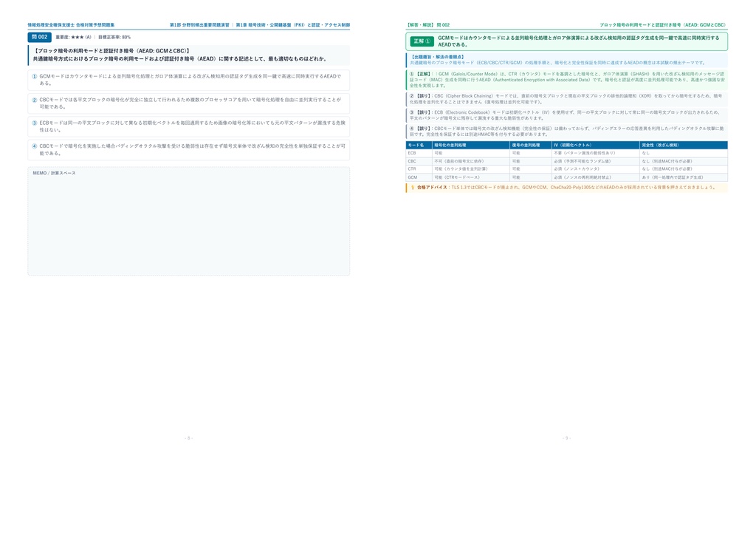Viewport: 756px width, 535px height.
Task: Click the '合格アドバイス' tip about TLS 1.3
Action: coord(567,187)
